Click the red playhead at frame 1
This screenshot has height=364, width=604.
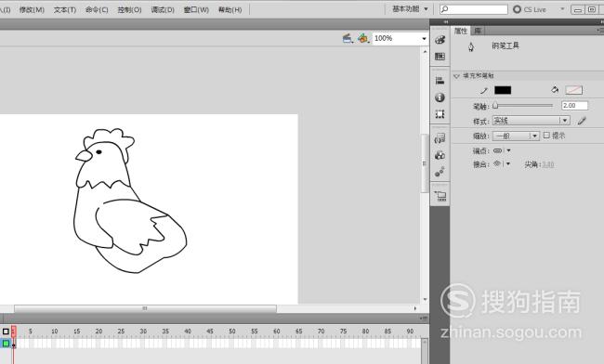[14, 331]
